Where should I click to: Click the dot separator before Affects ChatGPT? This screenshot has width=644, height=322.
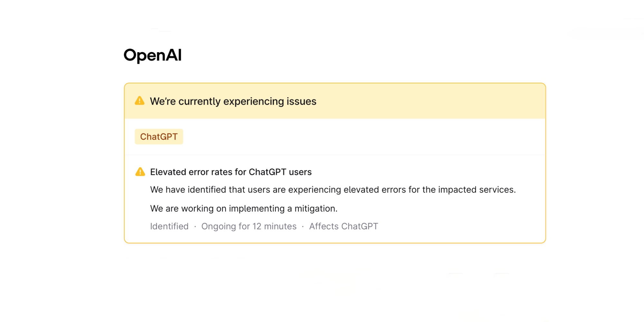click(x=303, y=227)
